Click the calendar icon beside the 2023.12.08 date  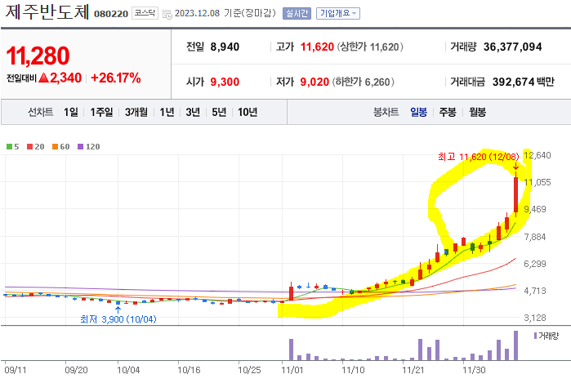167,14
